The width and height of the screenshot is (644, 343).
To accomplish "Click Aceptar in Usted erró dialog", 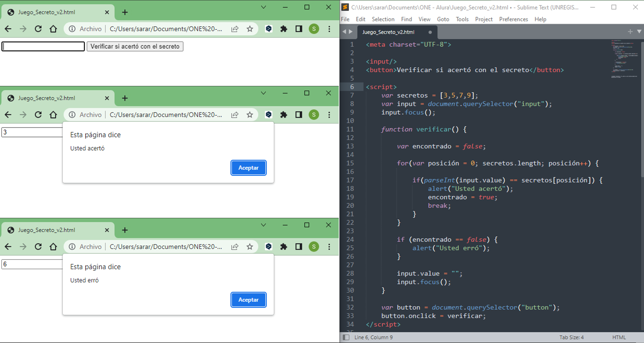I will [248, 300].
